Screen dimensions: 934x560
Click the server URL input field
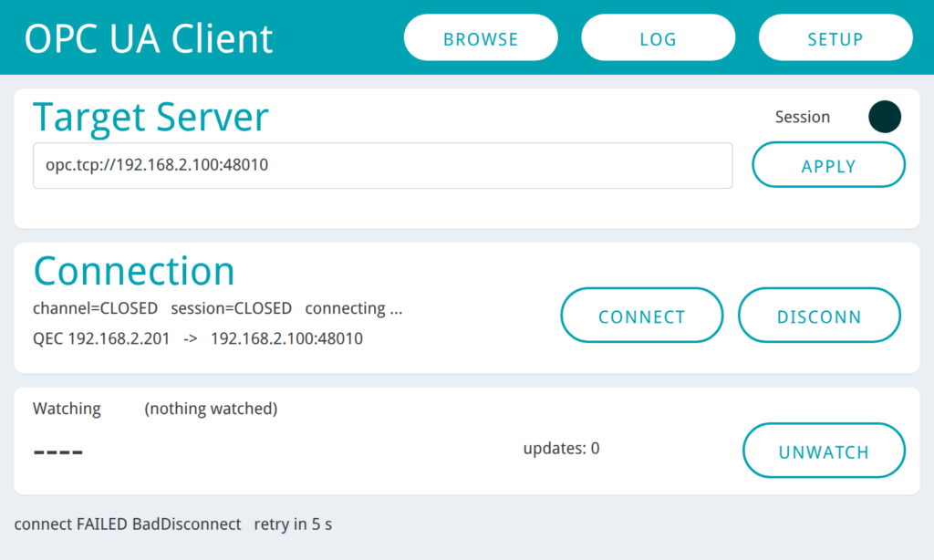[x=382, y=166]
